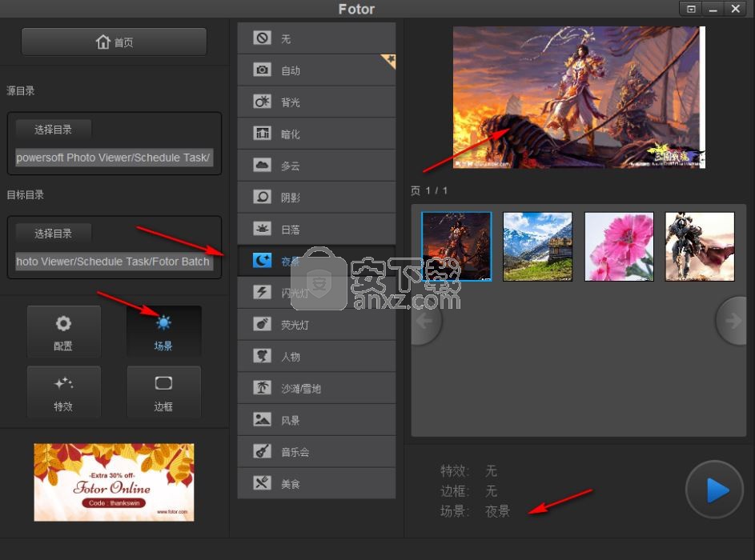Click the source directory path field

click(114, 158)
